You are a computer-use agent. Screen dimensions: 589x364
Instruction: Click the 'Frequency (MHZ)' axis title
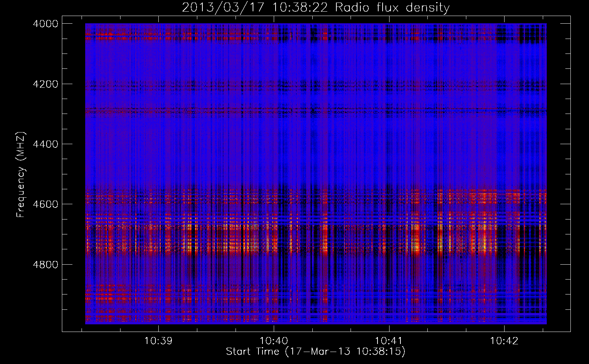(21, 175)
